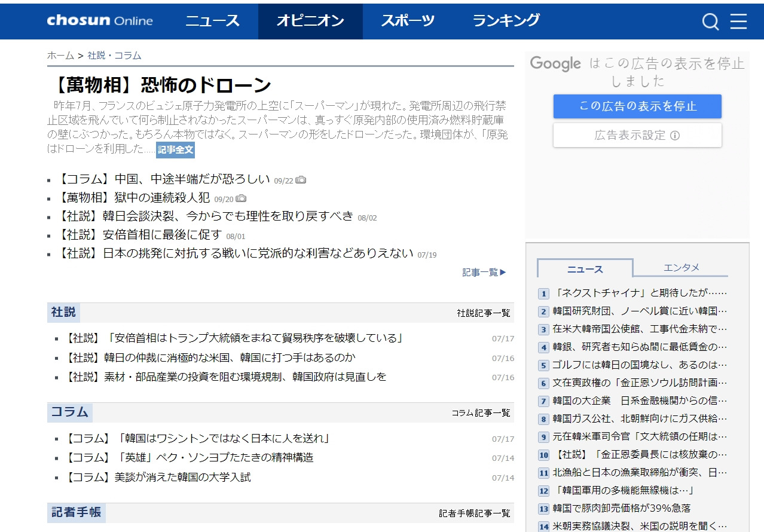Click the chosun Online logo

click(100, 20)
